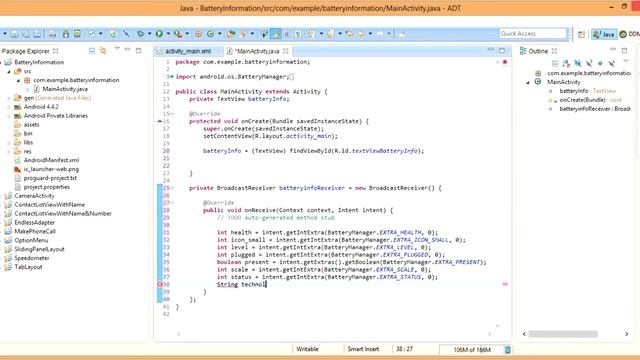Collapse MainActivity node in Outline
This screenshot has height=360, width=640.
(x=528, y=82)
